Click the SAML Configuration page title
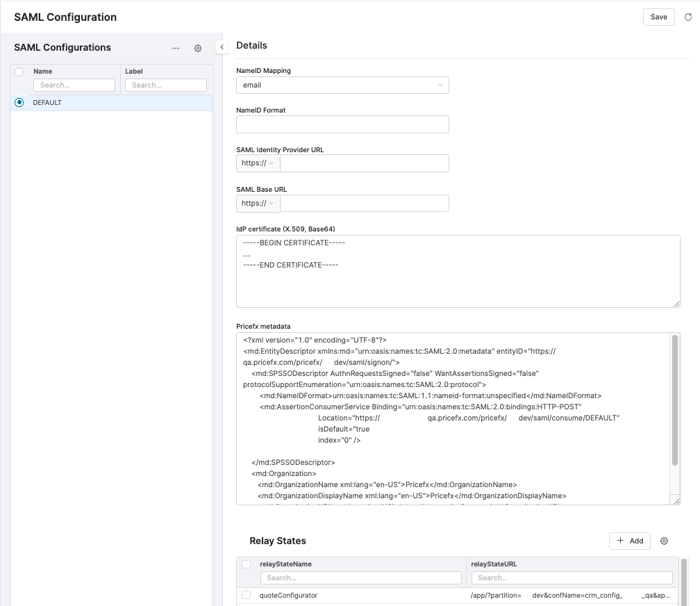Image resolution: width=700 pixels, height=606 pixels. (65, 17)
